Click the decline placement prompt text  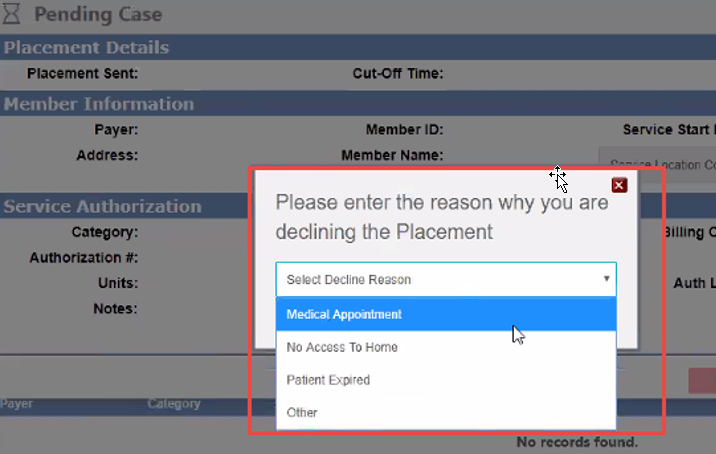442,217
